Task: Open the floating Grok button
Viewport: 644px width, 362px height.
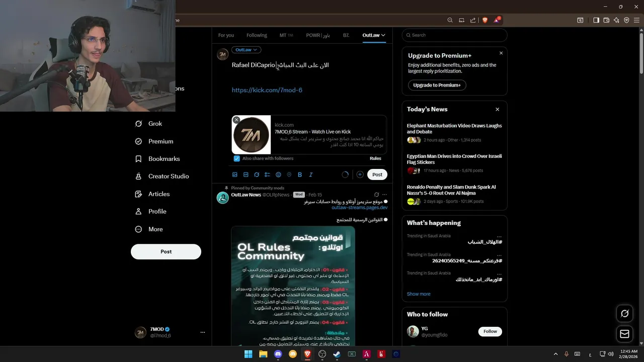Action: point(624,313)
